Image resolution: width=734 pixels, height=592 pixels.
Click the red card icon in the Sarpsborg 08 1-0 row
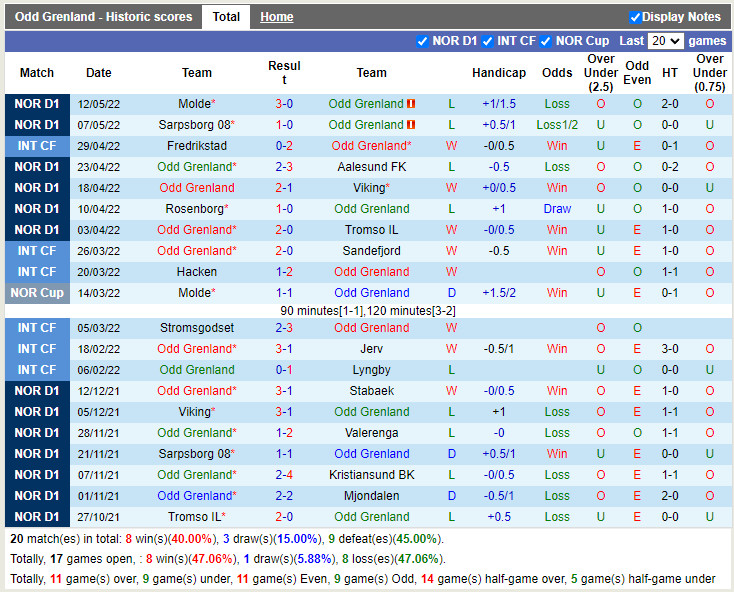[411, 125]
